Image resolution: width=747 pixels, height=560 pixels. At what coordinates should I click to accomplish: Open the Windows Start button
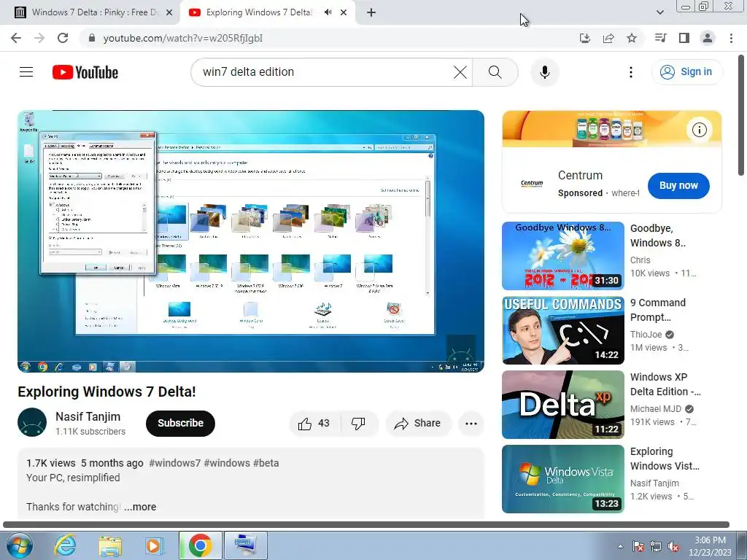coord(20,545)
